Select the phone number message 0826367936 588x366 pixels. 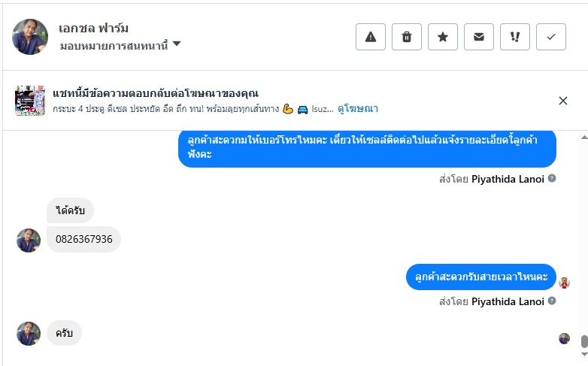click(84, 239)
